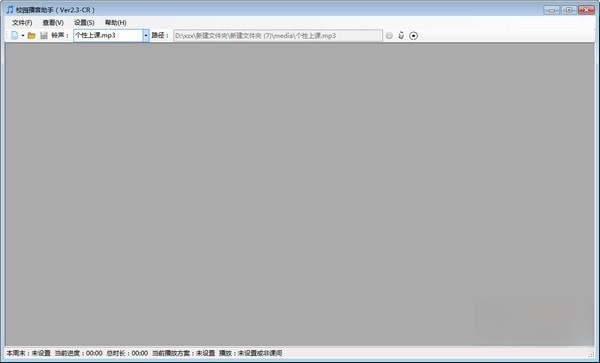Click the 铃声 label in toolbar
The height and width of the screenshot is (363, 600).
pos(60,36)
